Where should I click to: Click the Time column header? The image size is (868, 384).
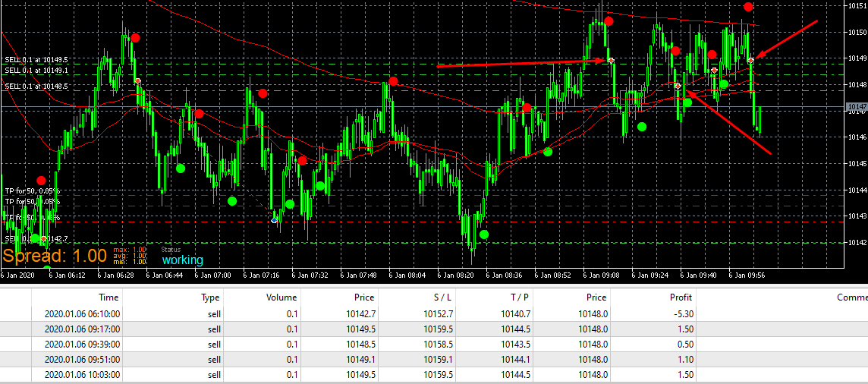coord(108,297)
